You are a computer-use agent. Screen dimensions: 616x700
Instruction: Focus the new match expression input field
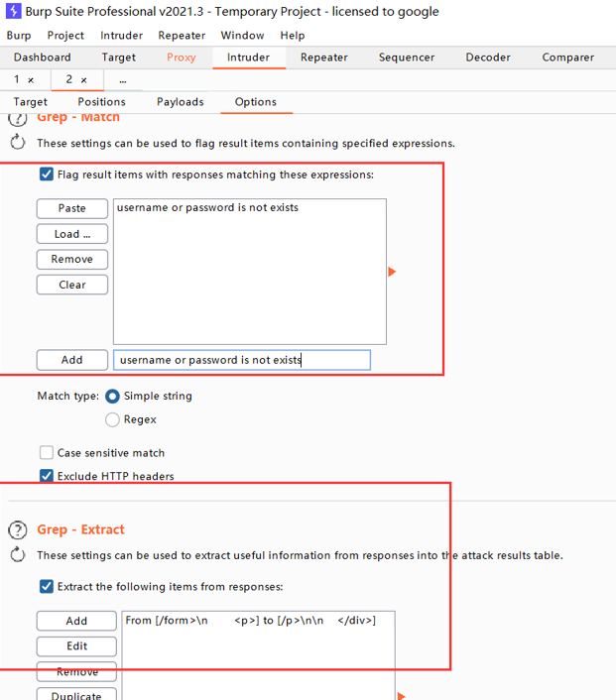click(x=242, y=360)
